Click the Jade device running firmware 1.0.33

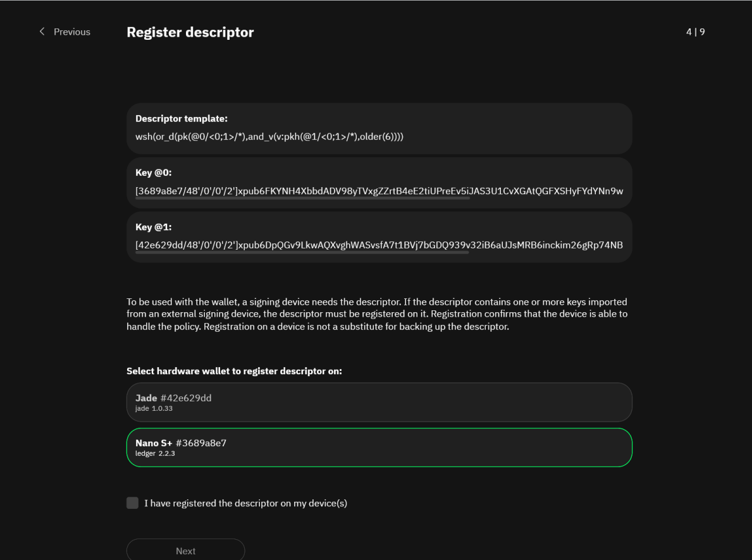379,402
